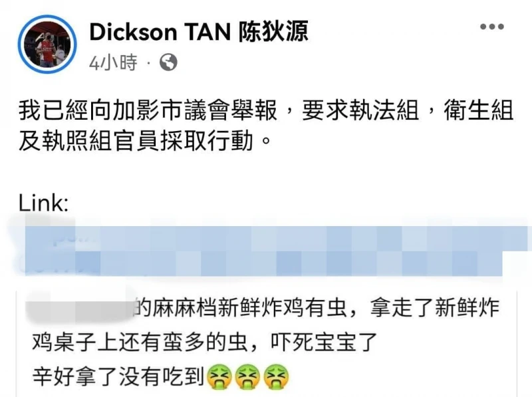Image resolution: width=532 pixels, height=397 pixels.
Task: Click the line 及執照組官員採取行動
Action: pos(136,141)
